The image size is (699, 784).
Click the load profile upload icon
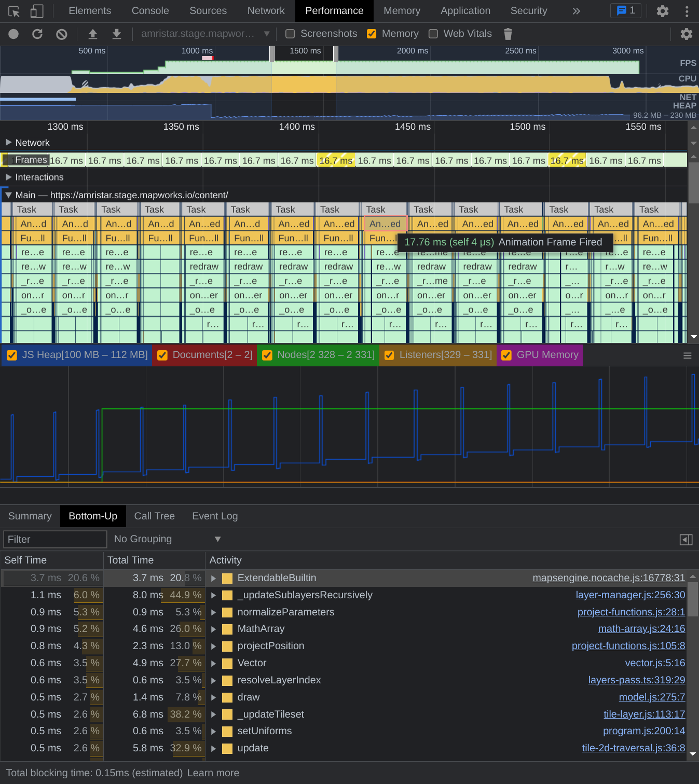pos(93,34)
